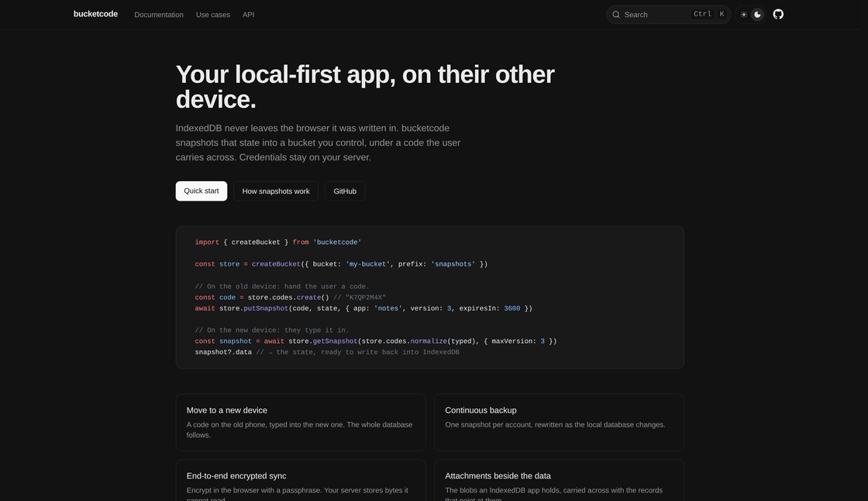The height and width of the screenshot is (501, 868).
Task: Open the GitHub repository icon in header
Action: tap(778, 15)
